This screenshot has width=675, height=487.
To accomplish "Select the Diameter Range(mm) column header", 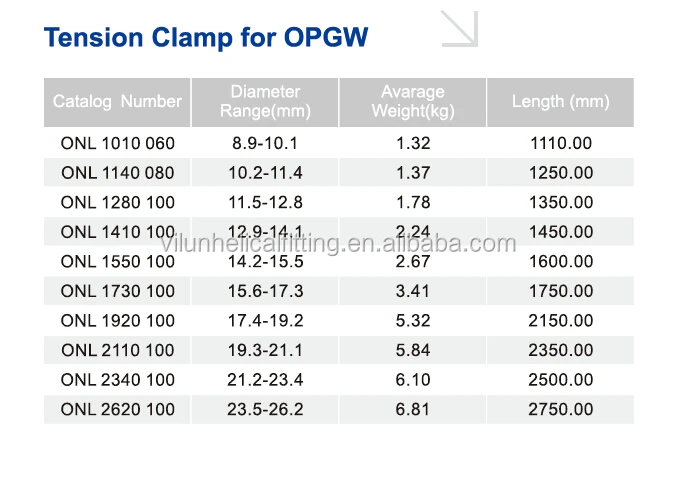I will (265, 101).
